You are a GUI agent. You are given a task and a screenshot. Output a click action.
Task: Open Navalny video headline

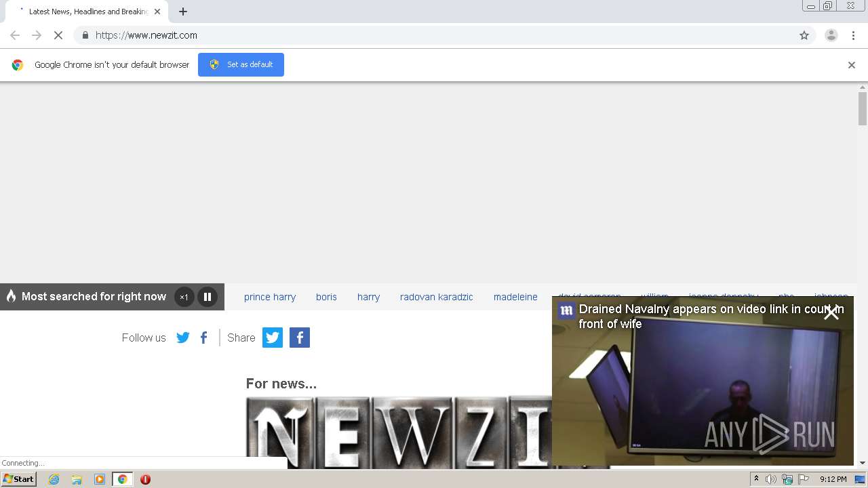711,317
